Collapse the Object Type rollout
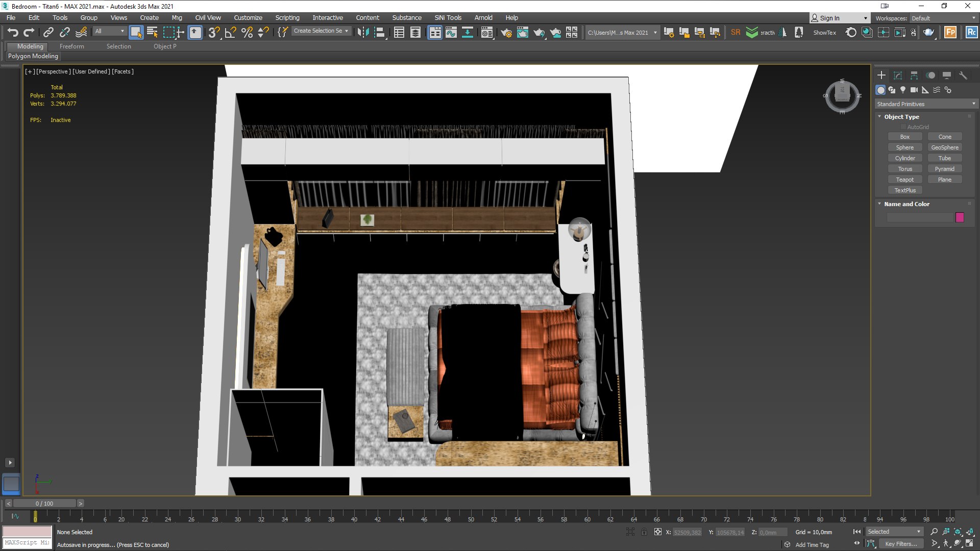Screen dimensions: 980x551 901,117
